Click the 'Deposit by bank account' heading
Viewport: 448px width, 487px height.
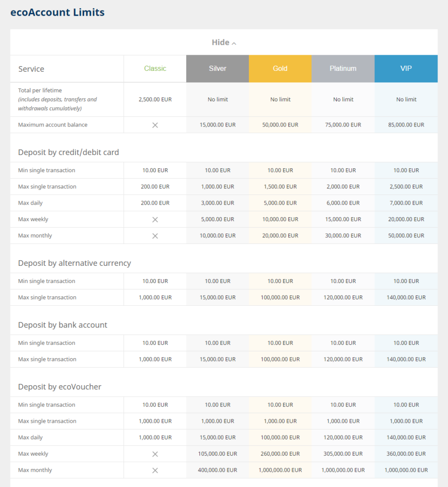tap(63, 325)
